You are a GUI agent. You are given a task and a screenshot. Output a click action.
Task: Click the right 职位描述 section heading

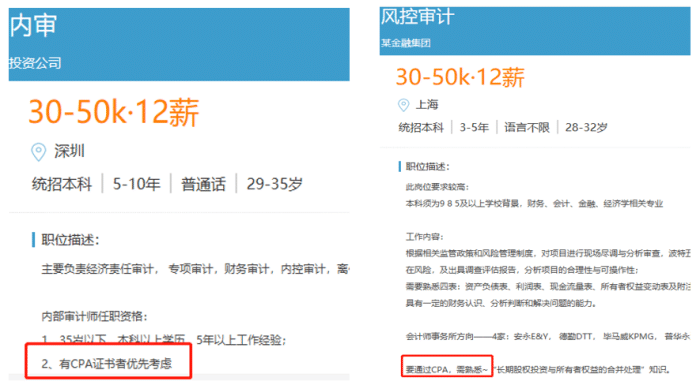tap(427, 167)
